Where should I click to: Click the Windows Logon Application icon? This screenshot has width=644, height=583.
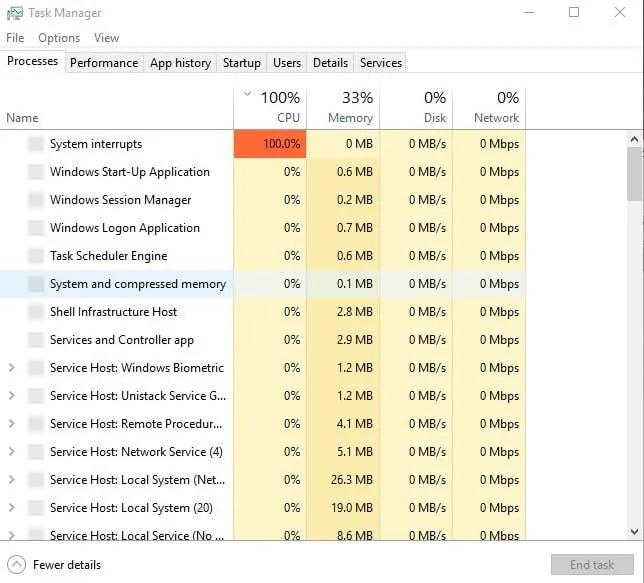[36, 228]
